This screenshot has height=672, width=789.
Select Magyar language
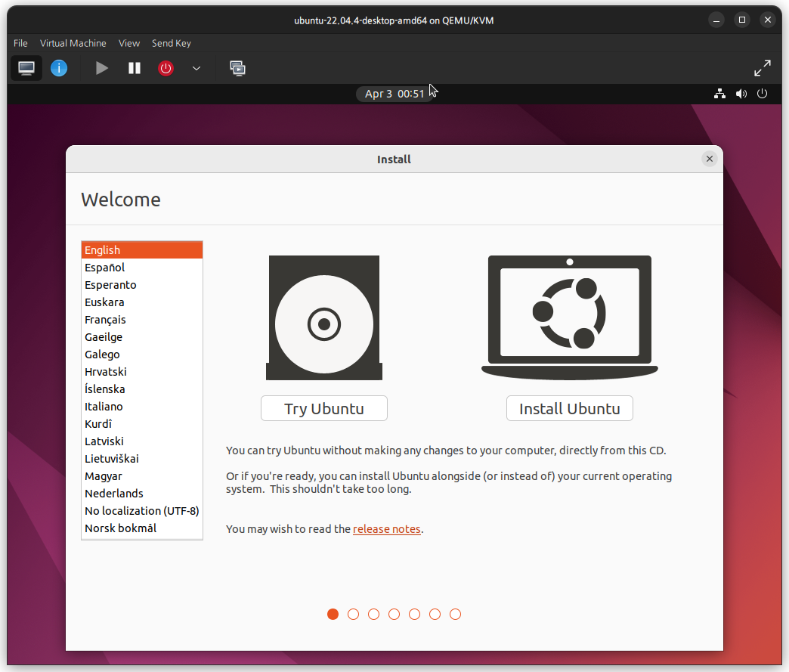pyautogui.click(x=142, y=475)
